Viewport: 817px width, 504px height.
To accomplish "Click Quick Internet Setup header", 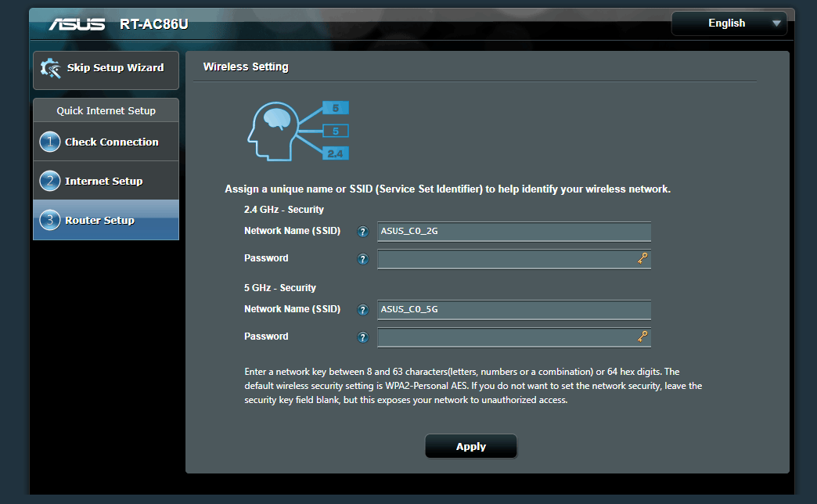I will point(106,110).
